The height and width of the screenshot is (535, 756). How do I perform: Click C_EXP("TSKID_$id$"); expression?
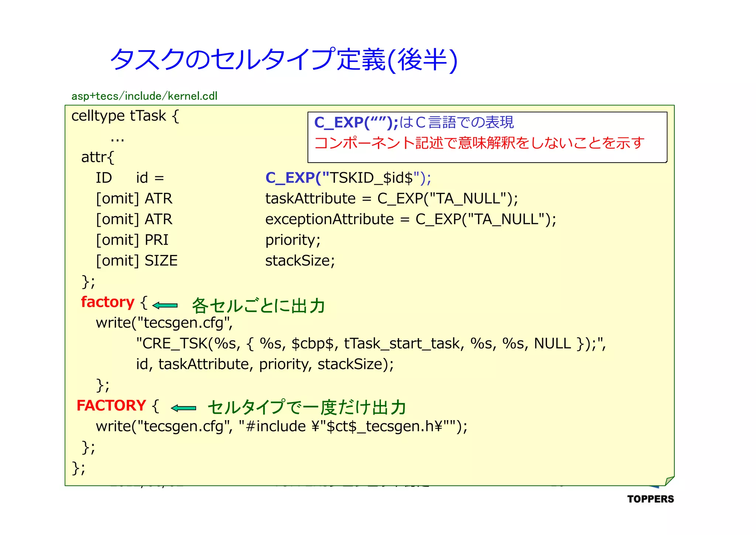pos(348,178)
